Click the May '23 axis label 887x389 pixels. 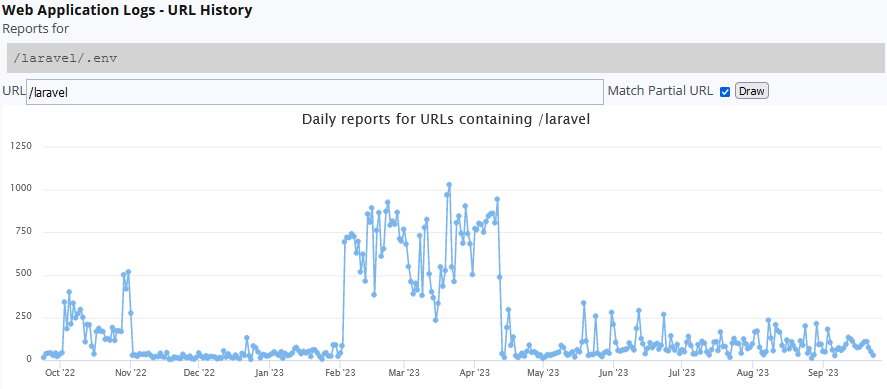coord(542,373)
